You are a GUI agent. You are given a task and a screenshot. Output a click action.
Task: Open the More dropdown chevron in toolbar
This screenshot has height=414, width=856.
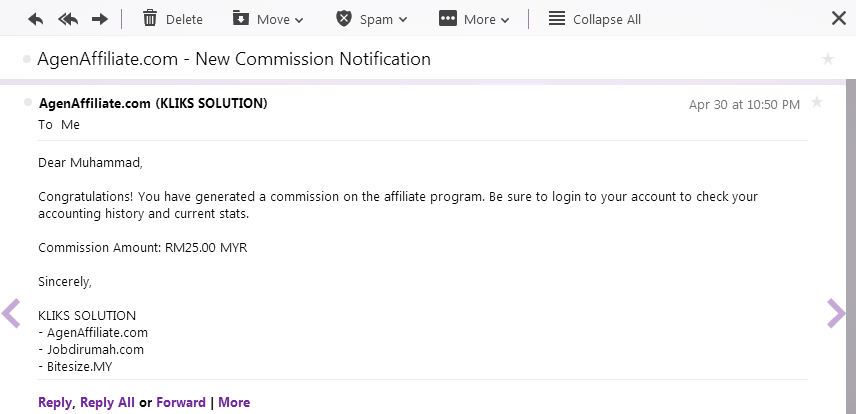[x=504, y=20]
